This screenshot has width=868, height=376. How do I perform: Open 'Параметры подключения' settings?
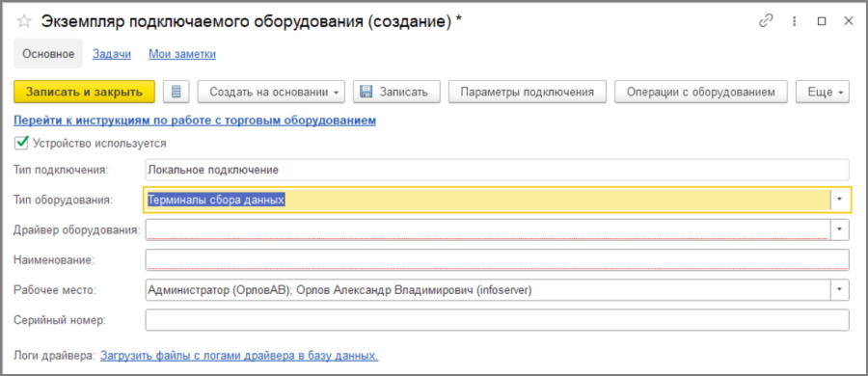pos(528,92)
